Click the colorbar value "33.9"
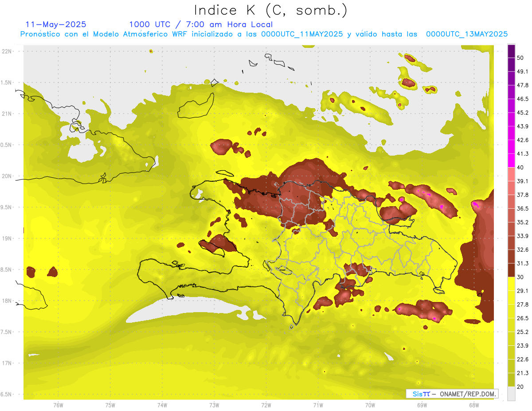 pyautogui.click(x=523, y=236)
